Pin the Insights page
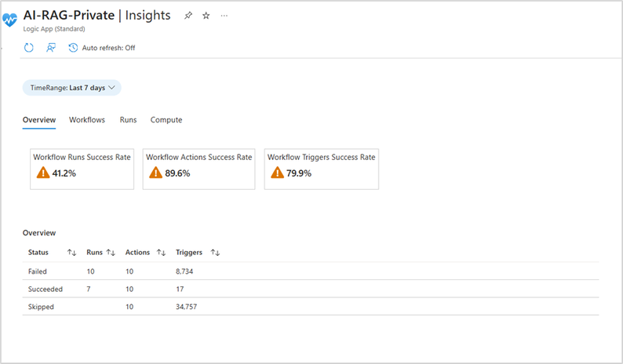 point(188,16)
